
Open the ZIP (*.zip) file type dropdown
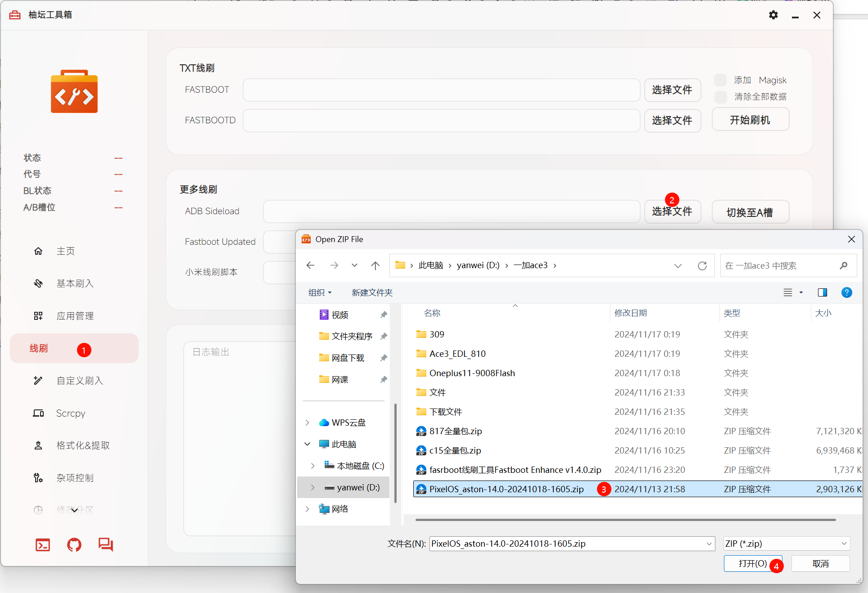[x=786, y=544]
